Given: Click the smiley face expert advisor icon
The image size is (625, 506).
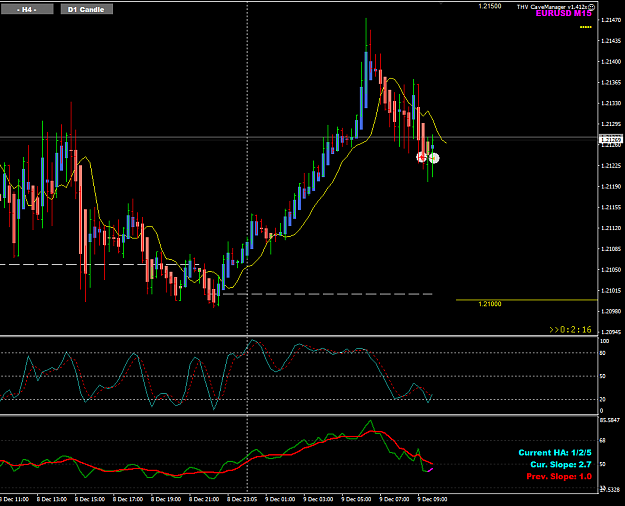Looking at the screenshot, I should [x=592, y=7].
